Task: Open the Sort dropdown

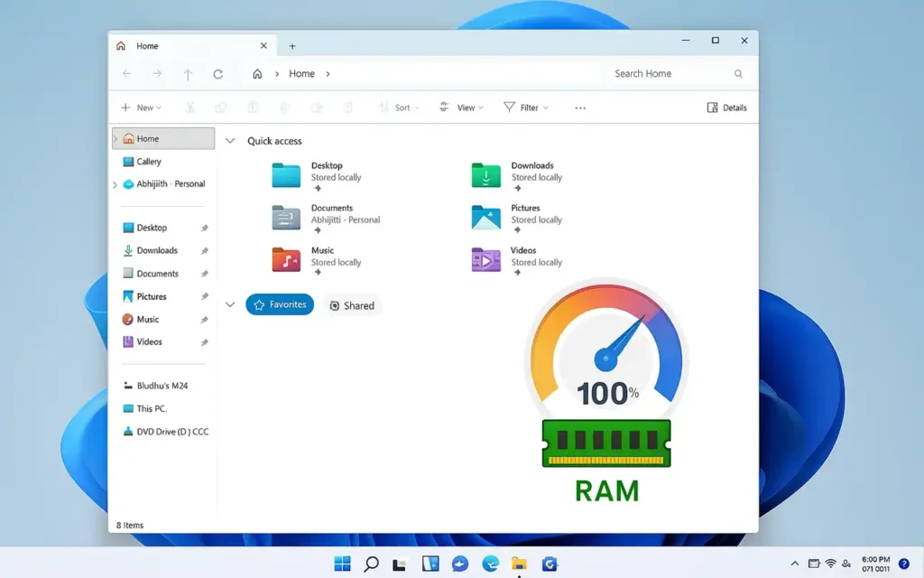Action: (x=400, y=107)
